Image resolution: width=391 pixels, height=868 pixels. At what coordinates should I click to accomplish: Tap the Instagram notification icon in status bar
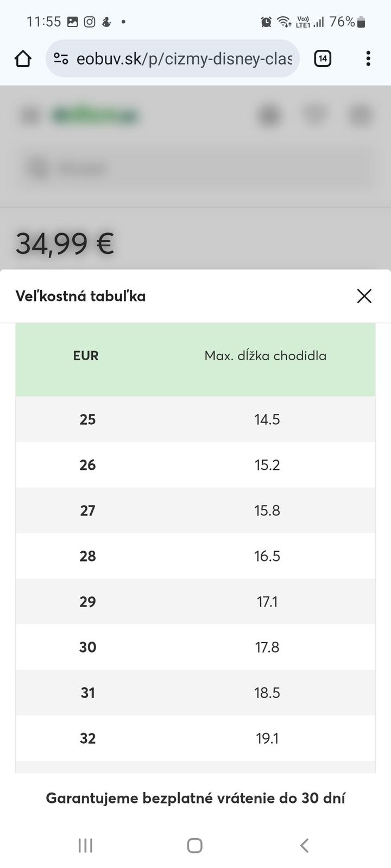[x=90, y=22]
